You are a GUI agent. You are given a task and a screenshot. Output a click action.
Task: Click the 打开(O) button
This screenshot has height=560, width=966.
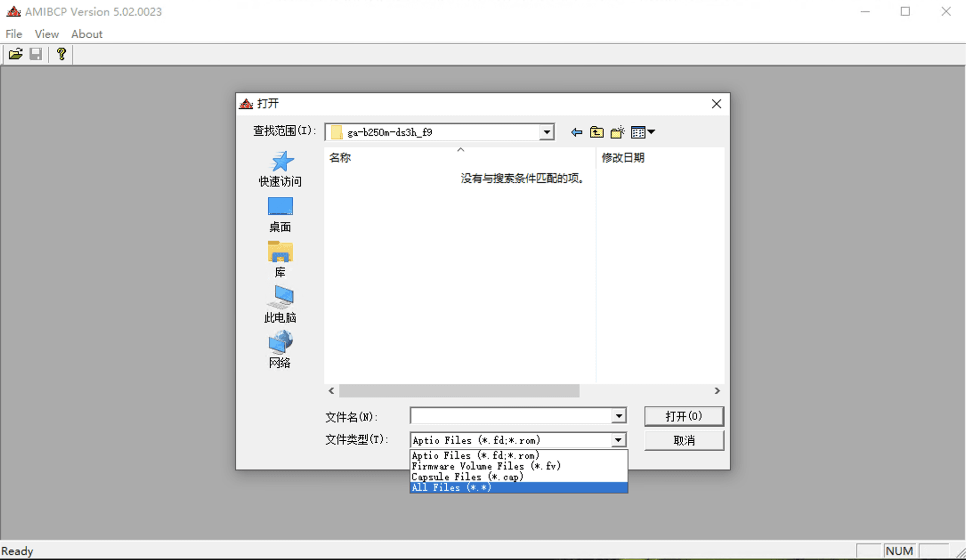click(684, 416)
